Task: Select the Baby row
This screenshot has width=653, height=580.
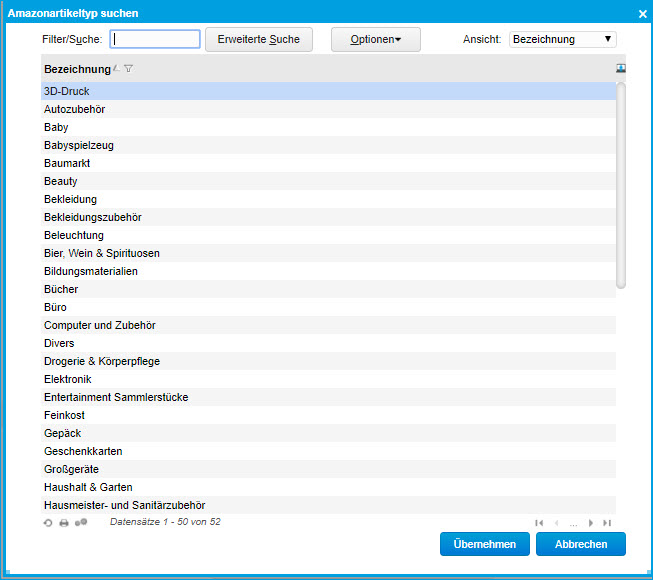Action: [328, 127]
